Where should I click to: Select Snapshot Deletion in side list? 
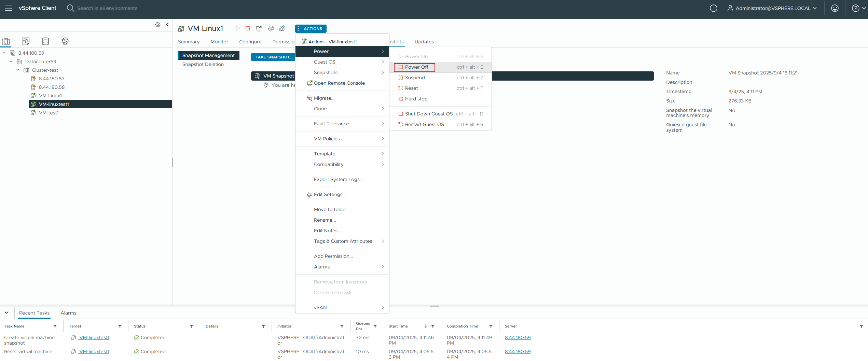coord(203,64)
